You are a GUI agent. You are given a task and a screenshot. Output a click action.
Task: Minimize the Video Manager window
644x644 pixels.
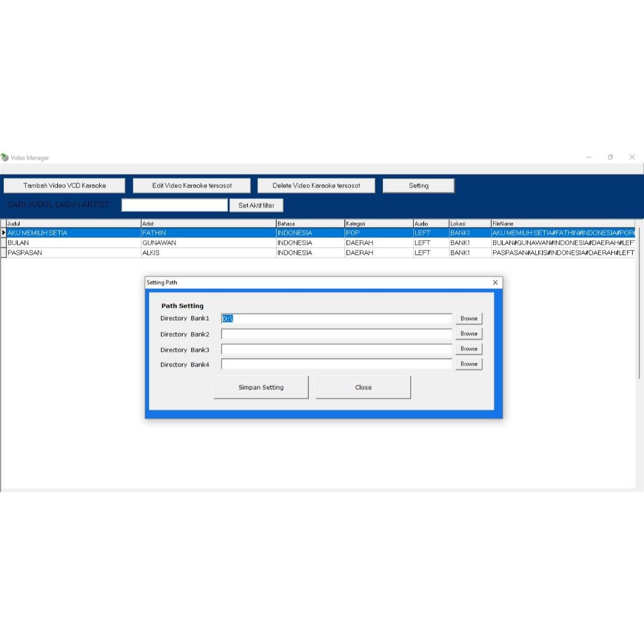click(589, 157)
